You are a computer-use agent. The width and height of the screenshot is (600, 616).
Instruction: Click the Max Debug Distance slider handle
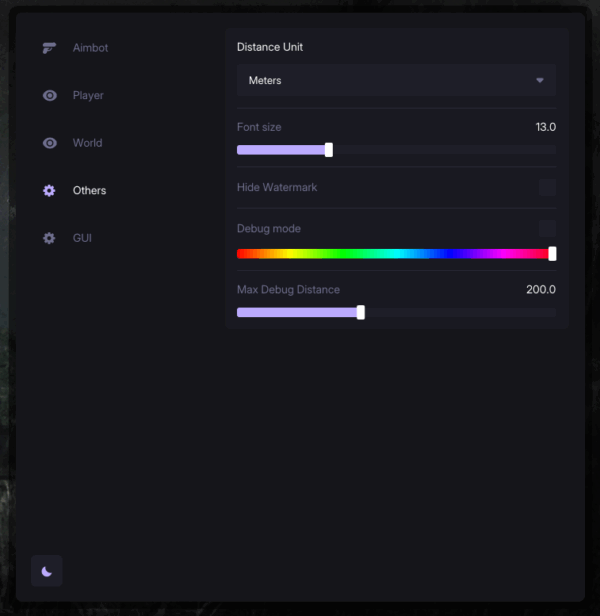(x=361, y=313)
